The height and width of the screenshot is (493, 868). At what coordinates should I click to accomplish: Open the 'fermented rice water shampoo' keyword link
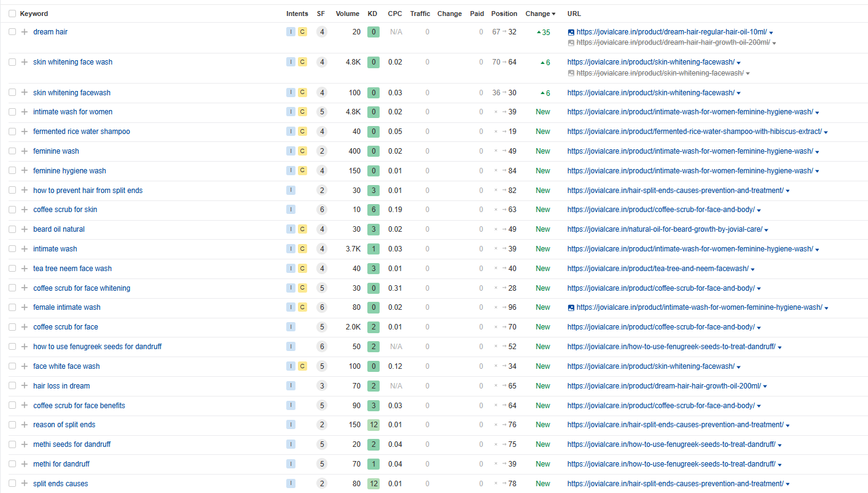[81, 132]
